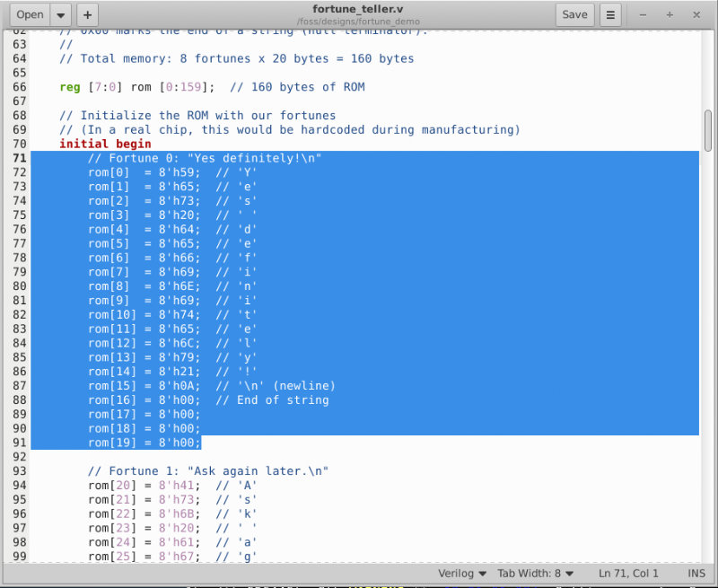The width and height of the screenshot is (718, 588).
Task: Minimize the gedit window
Action: pyautogui.click(x=644, y=14)
